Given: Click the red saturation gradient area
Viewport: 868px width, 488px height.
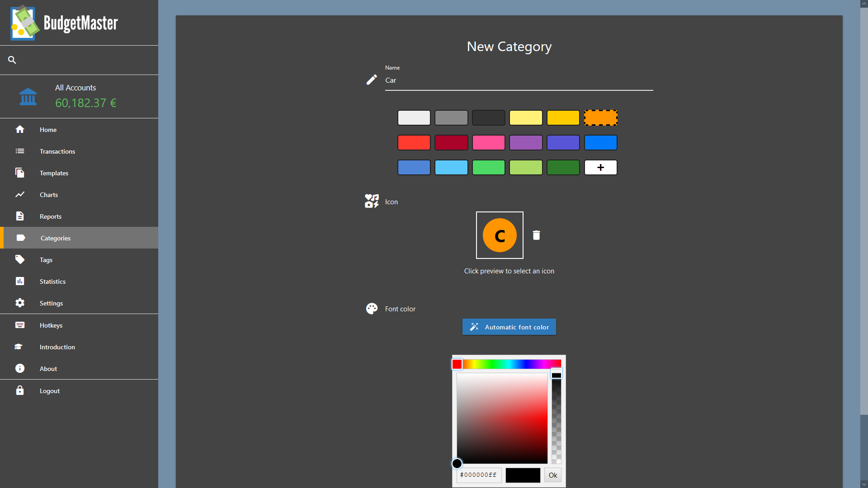Looking at the screenshot, I should (x=502, y=418).
